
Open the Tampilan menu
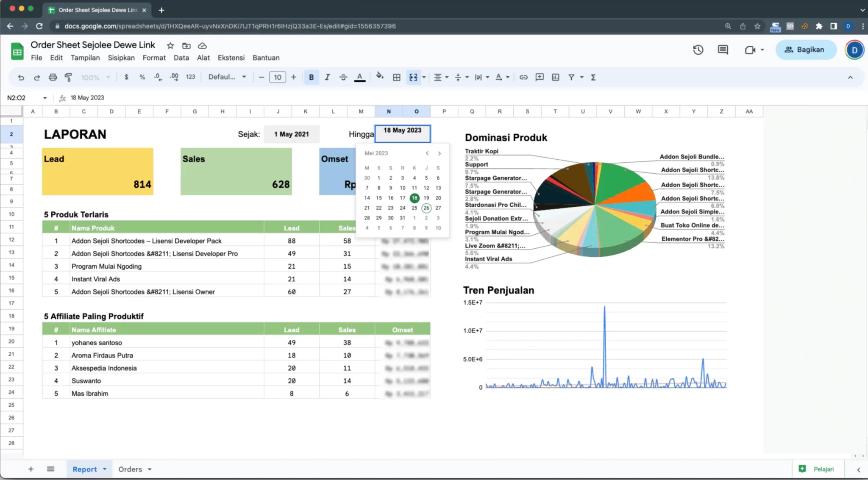[85, 58]
